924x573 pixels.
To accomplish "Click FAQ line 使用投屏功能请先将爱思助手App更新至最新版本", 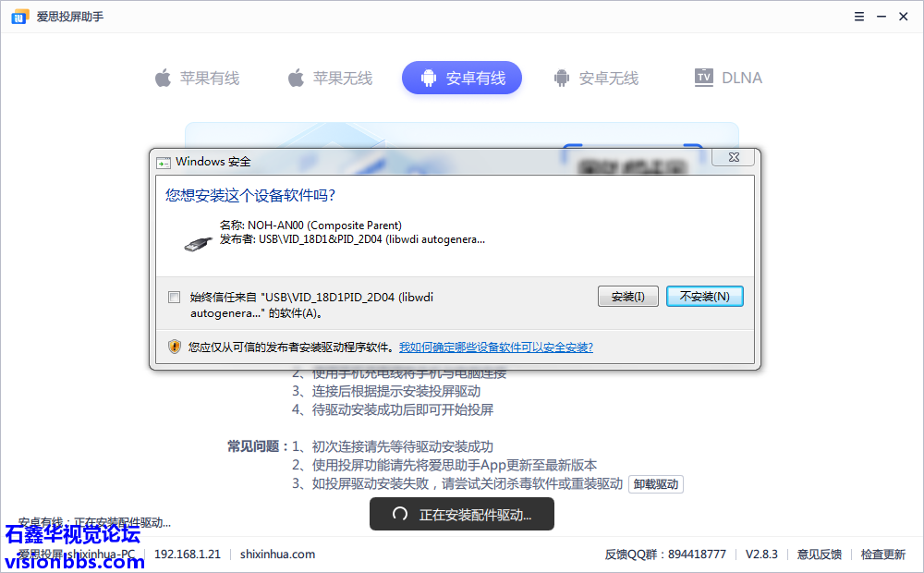I will 444,465.
